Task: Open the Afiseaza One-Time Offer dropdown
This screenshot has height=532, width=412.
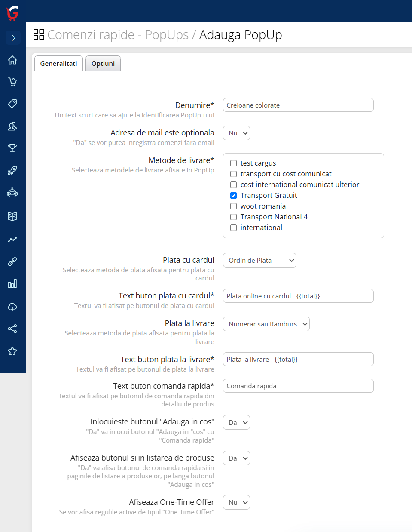Action: (x=236, y=503)
